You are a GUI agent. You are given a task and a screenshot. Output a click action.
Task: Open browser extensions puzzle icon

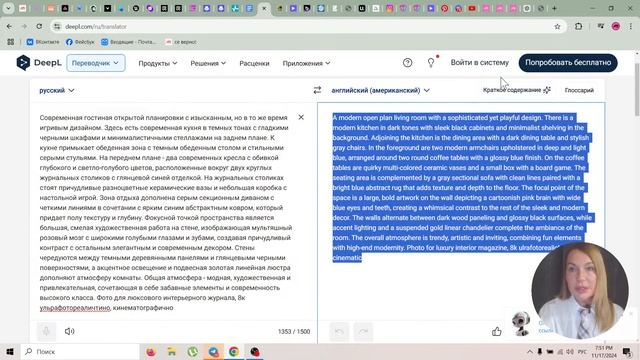coord(578,26)
